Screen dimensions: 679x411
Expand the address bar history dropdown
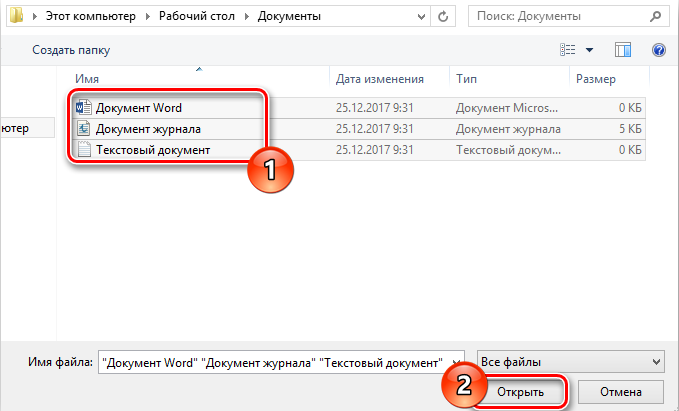[421, 17]
